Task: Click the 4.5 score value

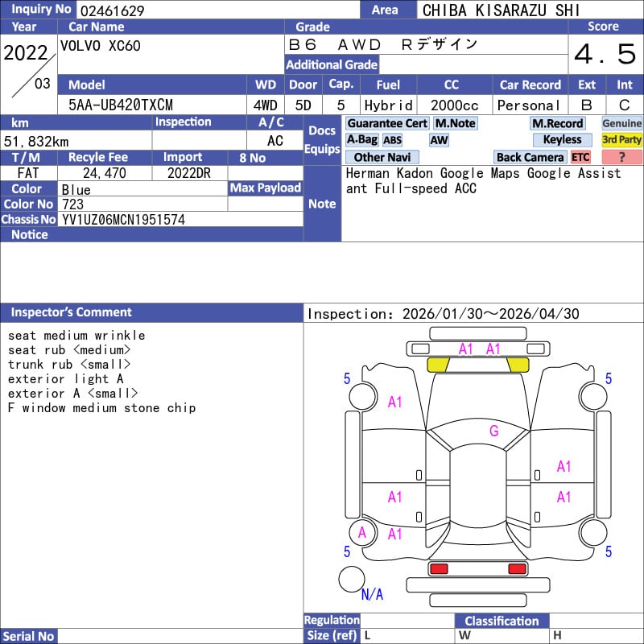Action: 605,55
